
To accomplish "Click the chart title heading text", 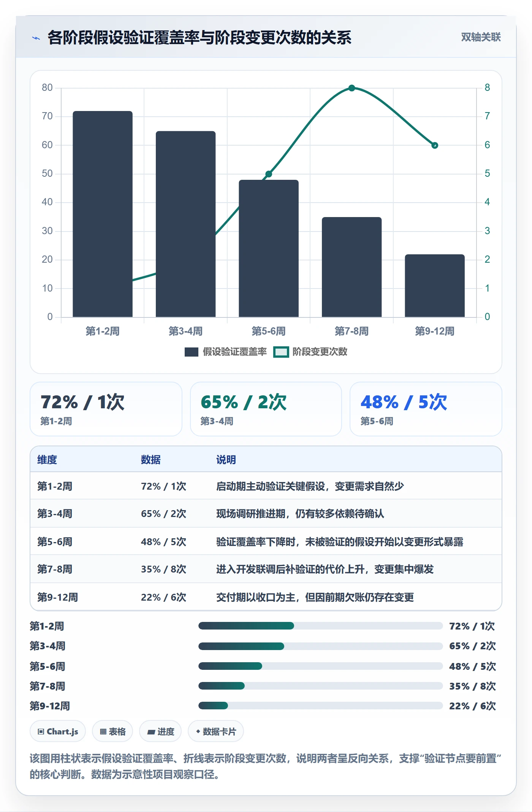I will pyautogui.click(x=199, y=38).
